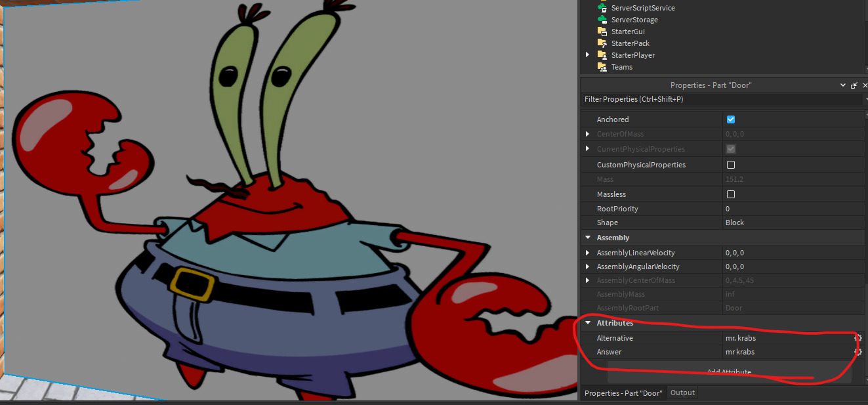Click the ServerStorage cloud icon
Image resolution: width=868 pixels, height=405 pixels.
(x=602, y=20)
